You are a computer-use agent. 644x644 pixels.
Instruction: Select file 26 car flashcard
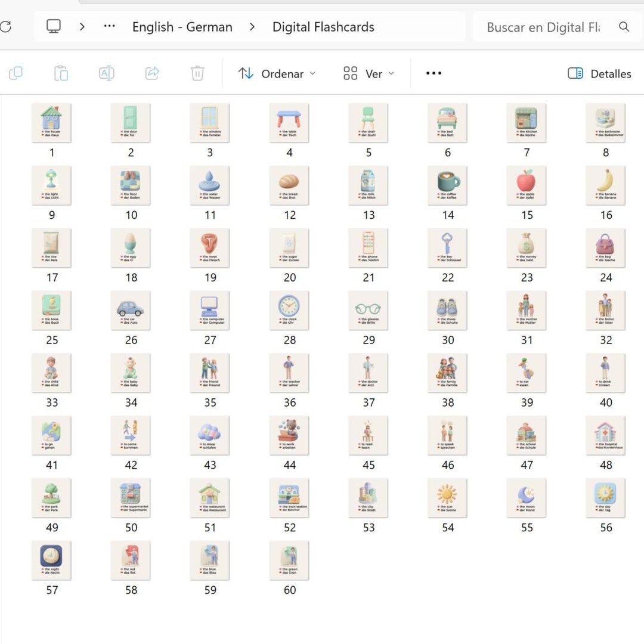pos(131,310)
